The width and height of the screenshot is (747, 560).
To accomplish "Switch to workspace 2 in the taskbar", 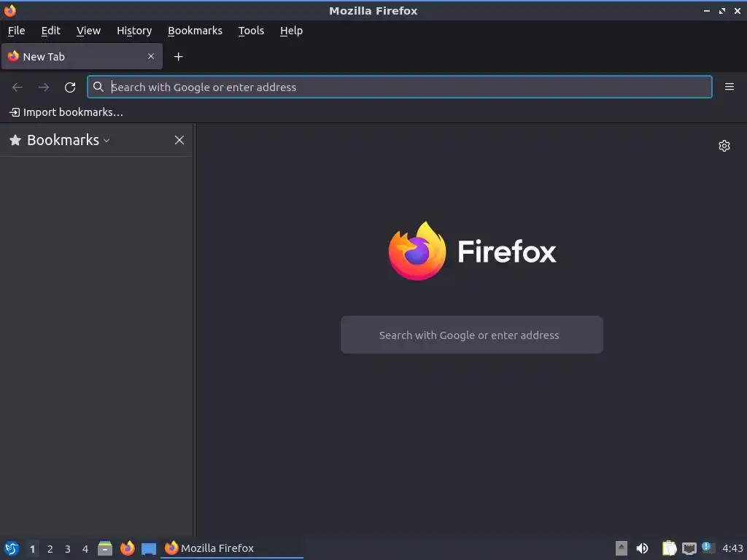I will (50, 548).
